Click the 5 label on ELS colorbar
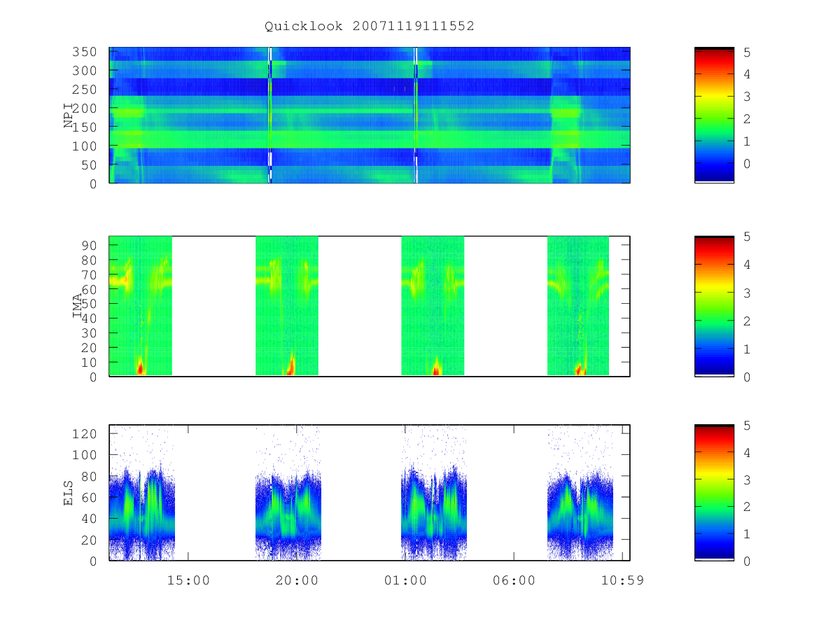840x630 pixels. [745, 425]
